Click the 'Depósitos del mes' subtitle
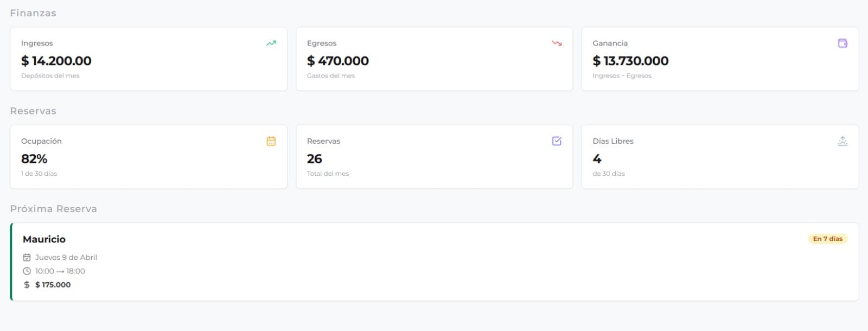The height and width of the screenshot is (331, 868). coord(50,76)
